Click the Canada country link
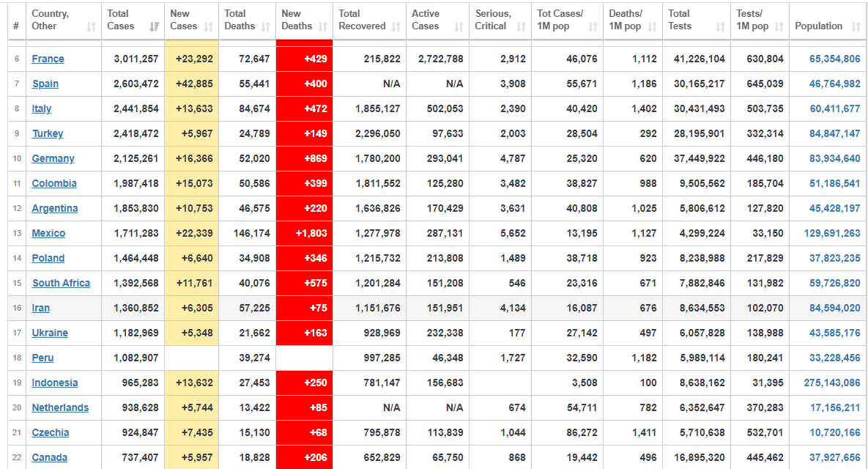This screenshot has width=868, height=469. tap(50, 457)
